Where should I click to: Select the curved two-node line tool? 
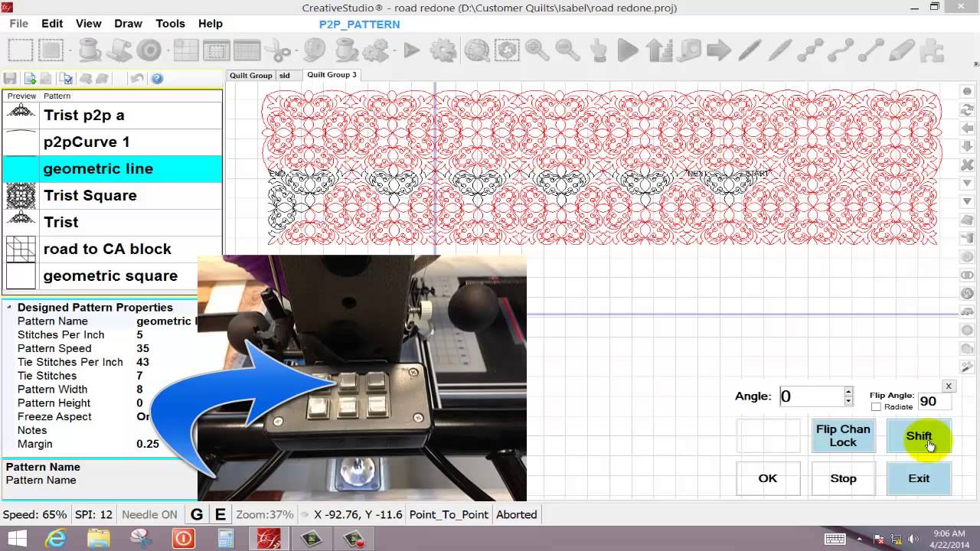pos(841,51)
